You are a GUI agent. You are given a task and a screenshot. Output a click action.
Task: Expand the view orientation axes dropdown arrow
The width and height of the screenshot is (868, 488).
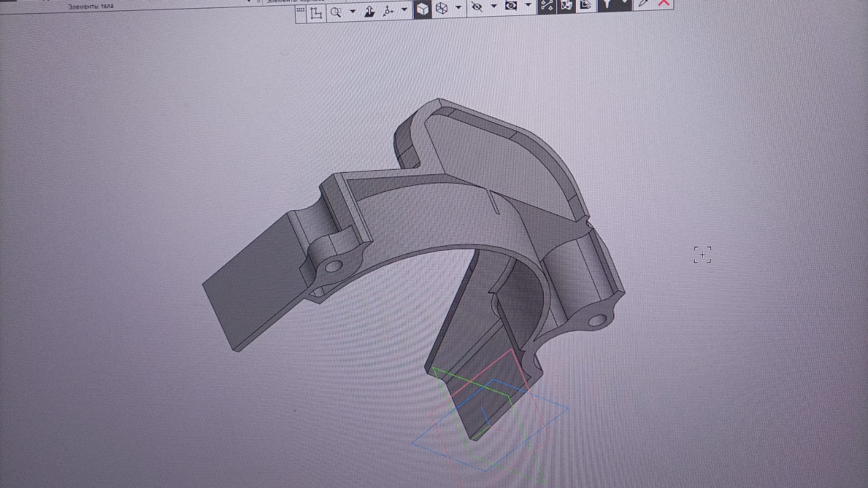coord(404,10)
